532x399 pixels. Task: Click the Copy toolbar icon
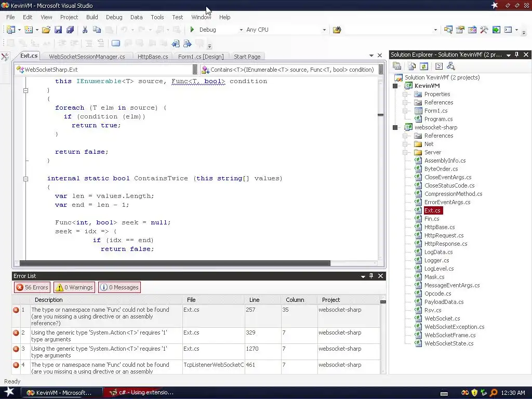click(97, 30)
